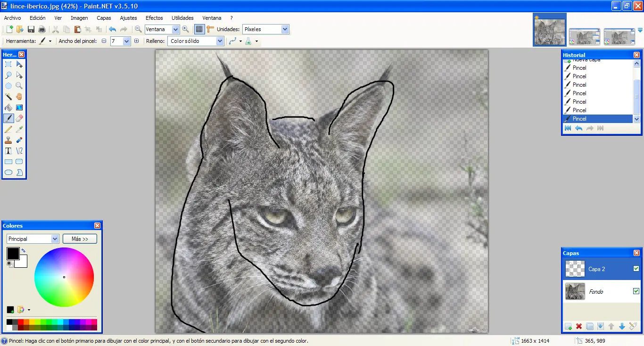
Task: Select the Move Selection tool
Action: coord(19,75)
